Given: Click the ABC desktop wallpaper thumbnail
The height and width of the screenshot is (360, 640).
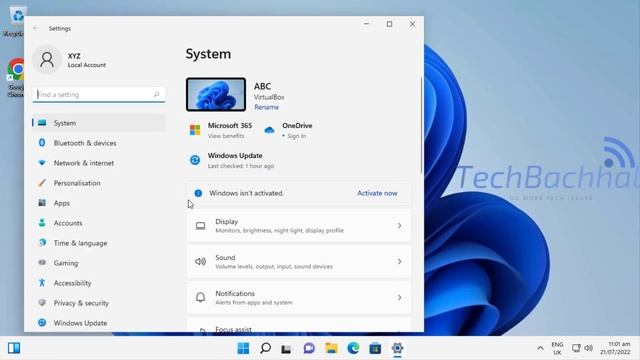Looking at the screenshot, I should pos(216,94).
